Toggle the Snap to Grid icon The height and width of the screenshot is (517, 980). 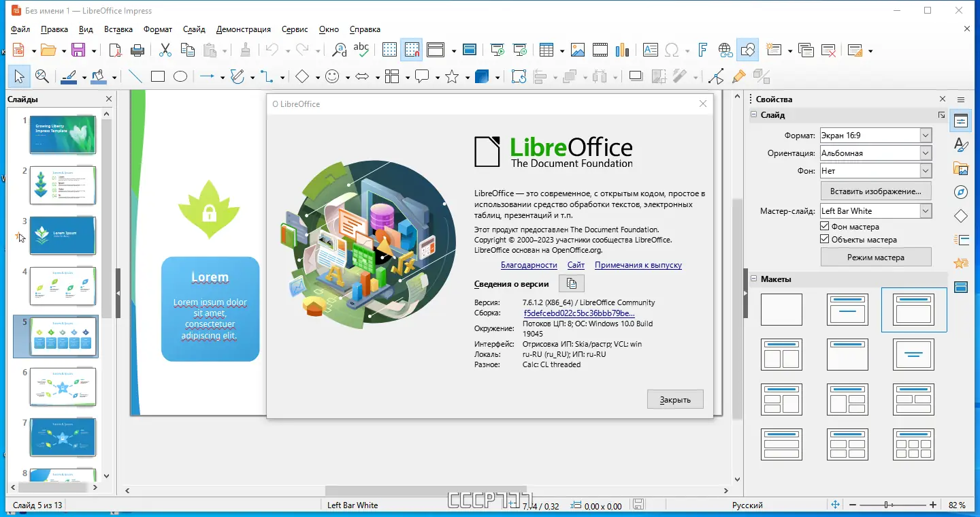pyautogui.click(x=411, y=50)
